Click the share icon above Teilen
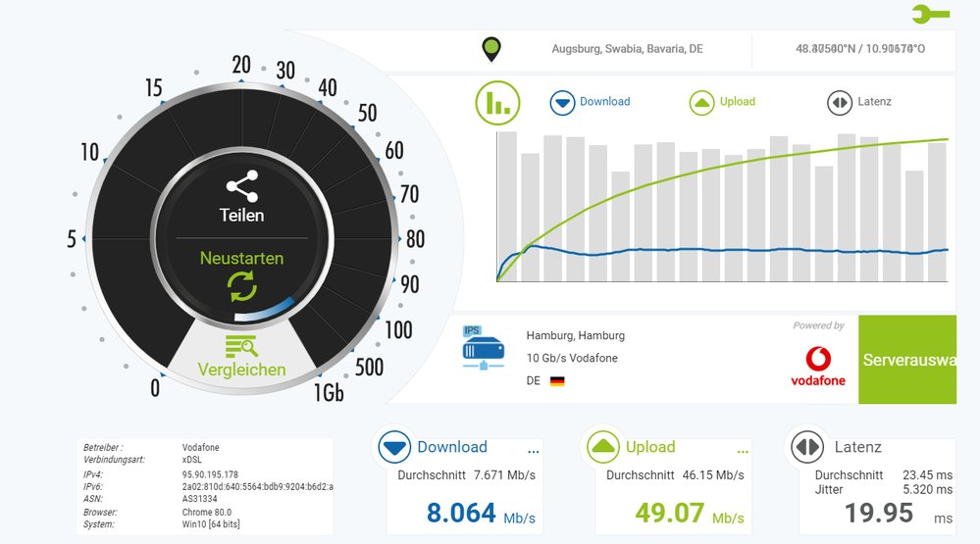 tap(242, 186)
